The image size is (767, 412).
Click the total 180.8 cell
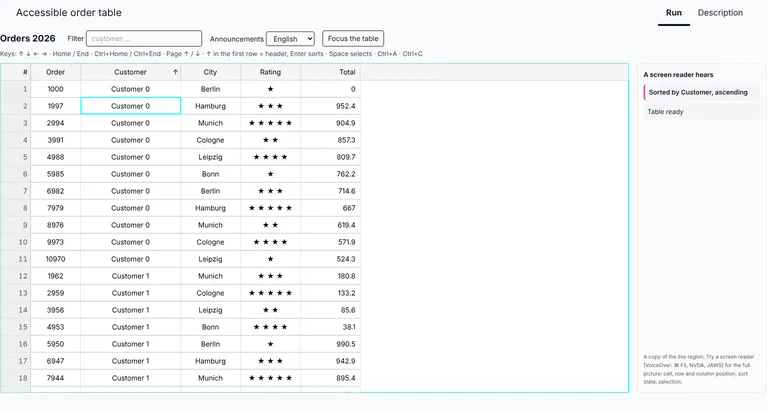[x=330, y=276]
